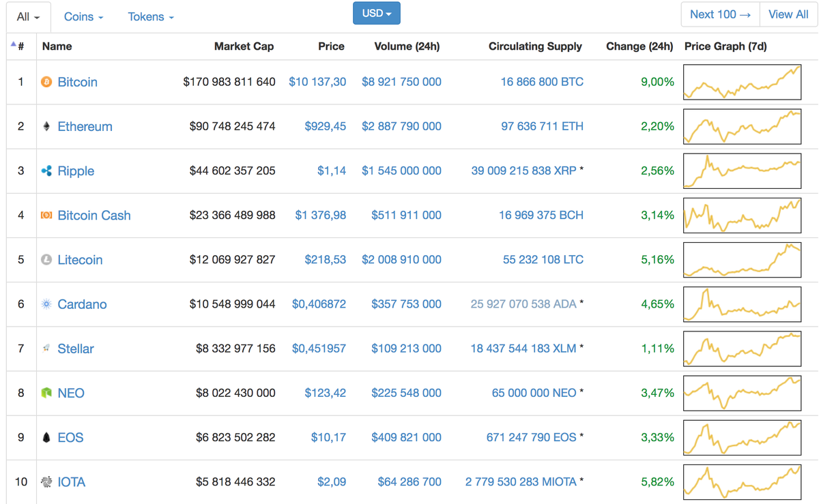Open EOS's 7d price graph
The width and height of the screenshot is (819, 504).
[x=743, y=438]
